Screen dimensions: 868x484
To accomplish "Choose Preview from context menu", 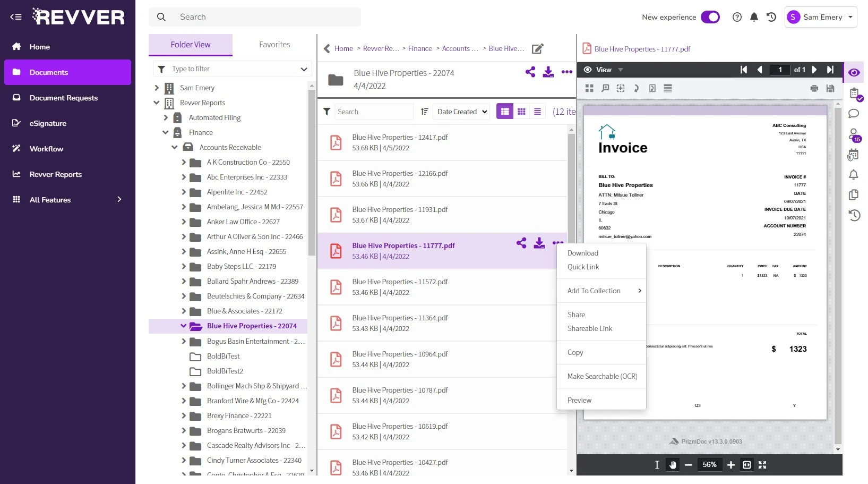I will coord(579,400).
